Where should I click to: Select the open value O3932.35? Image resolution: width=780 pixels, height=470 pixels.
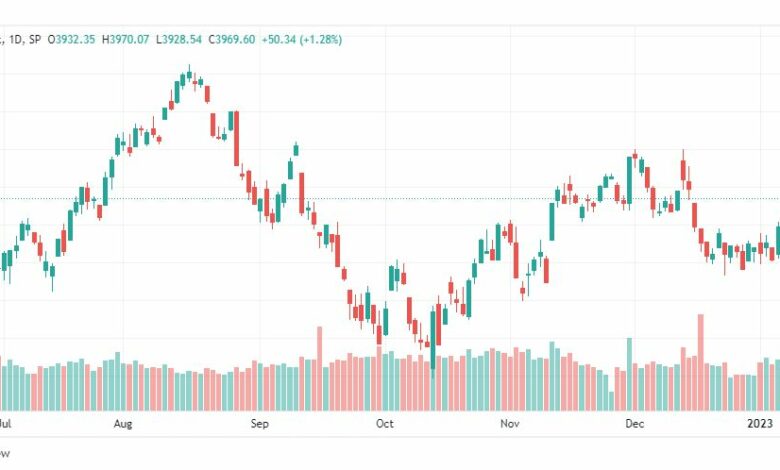click(x=71, y=39)
